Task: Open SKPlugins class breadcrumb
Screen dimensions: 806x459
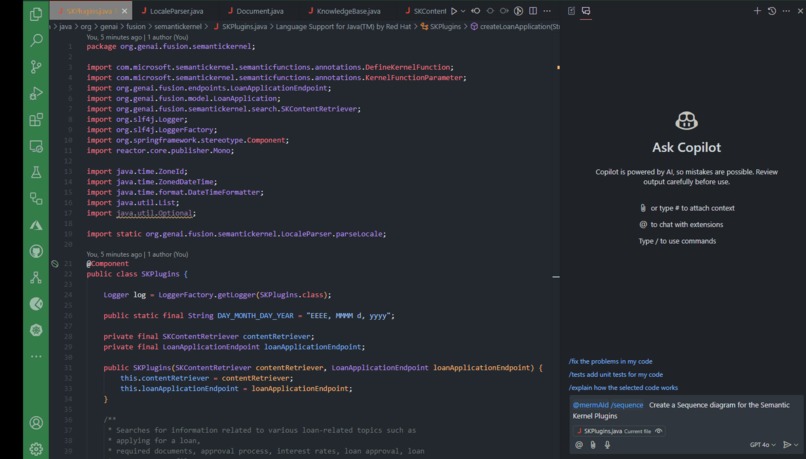Action: 441,27
